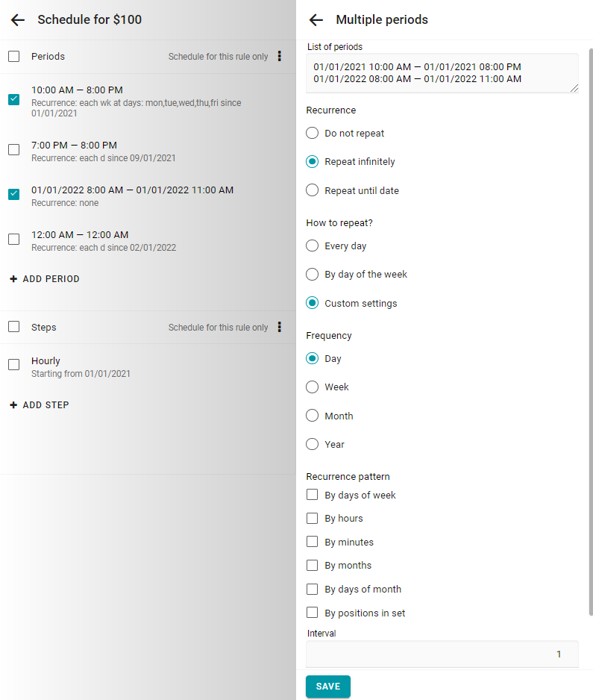Check the 7:00 PM — 8:00 PM period
Screen dimensions: 593x700
pyautogui.click(x=14, y=149)
